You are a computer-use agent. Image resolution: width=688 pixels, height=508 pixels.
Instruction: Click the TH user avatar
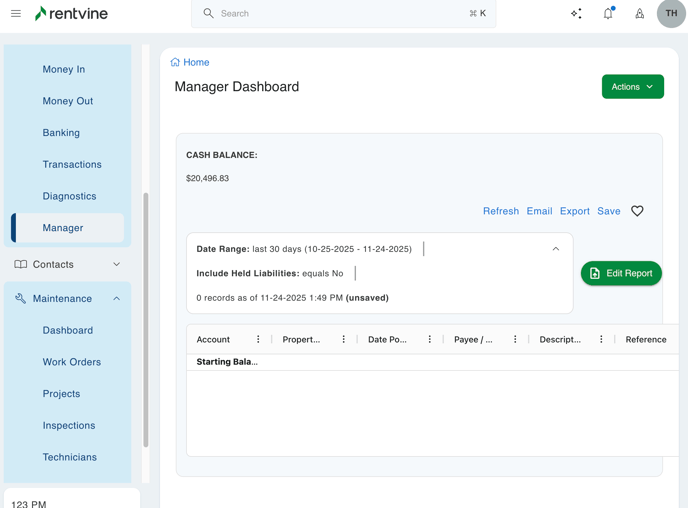(x=671, y=14)
